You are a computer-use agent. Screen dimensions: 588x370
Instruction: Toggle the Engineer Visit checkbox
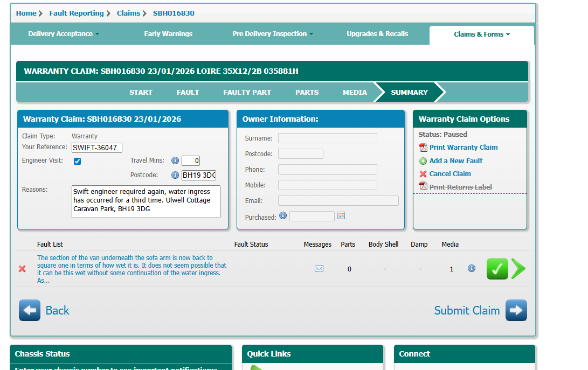77,161
